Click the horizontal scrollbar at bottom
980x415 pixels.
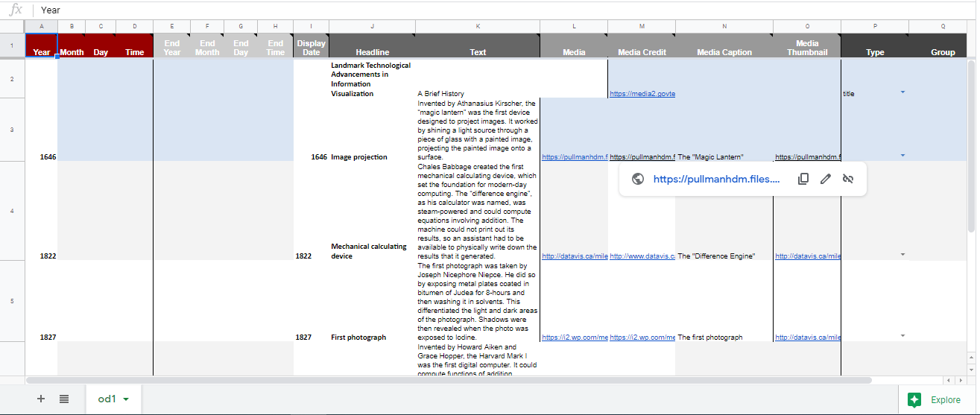[x=447, y=380]
